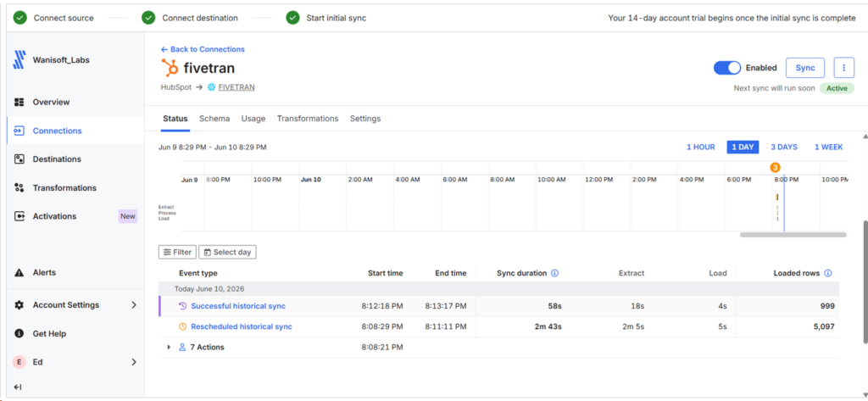Expand the Account Settings submenu chevron
This screenshot has height=401, width=868.
(x=133, y=304)
